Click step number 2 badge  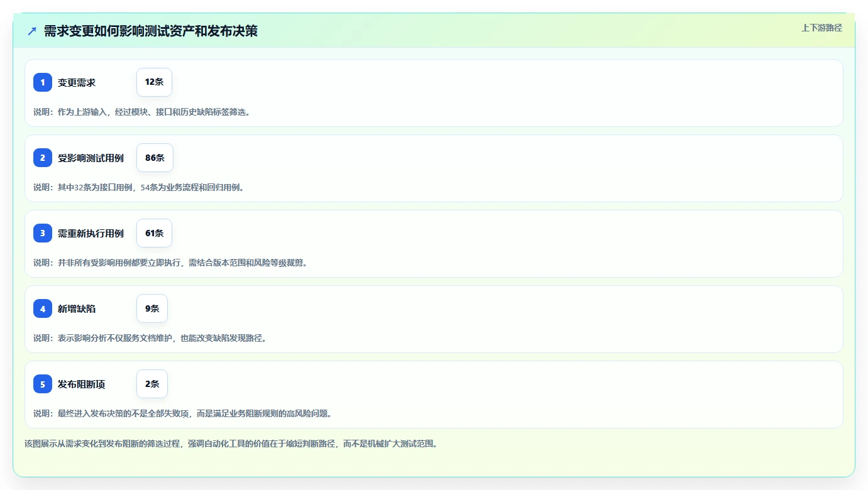43,158
